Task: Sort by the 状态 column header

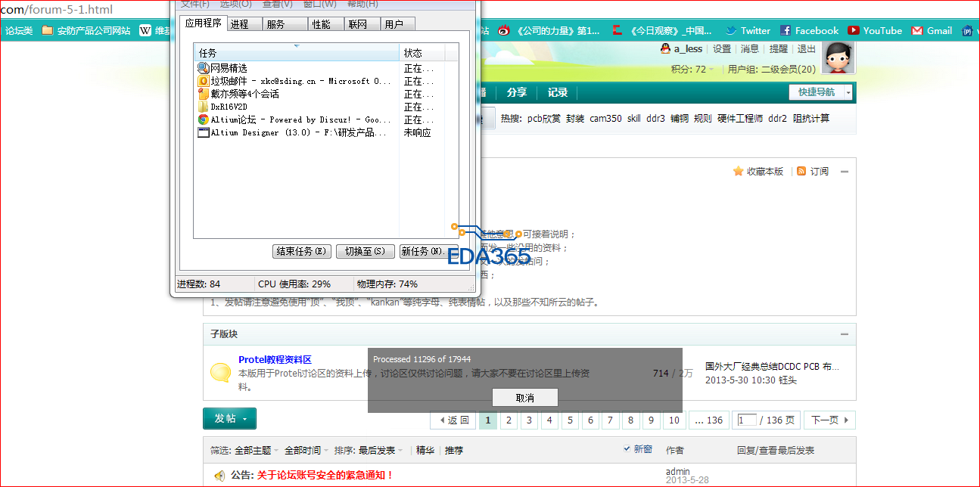Action: [422, 53]
